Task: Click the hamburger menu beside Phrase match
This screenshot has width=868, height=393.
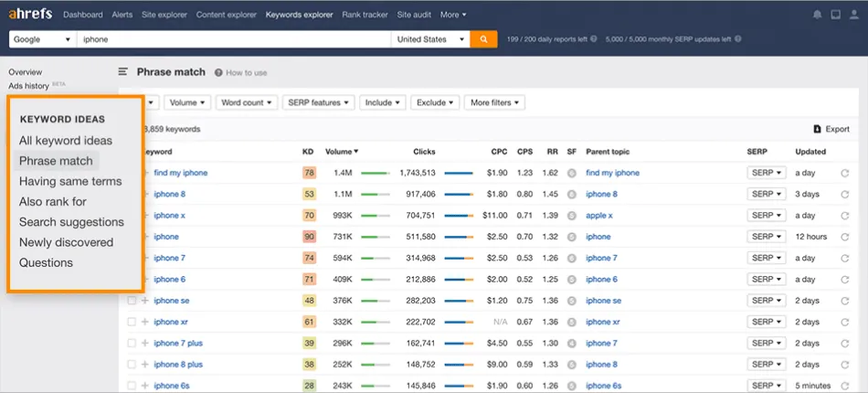Action: (123, 72)
